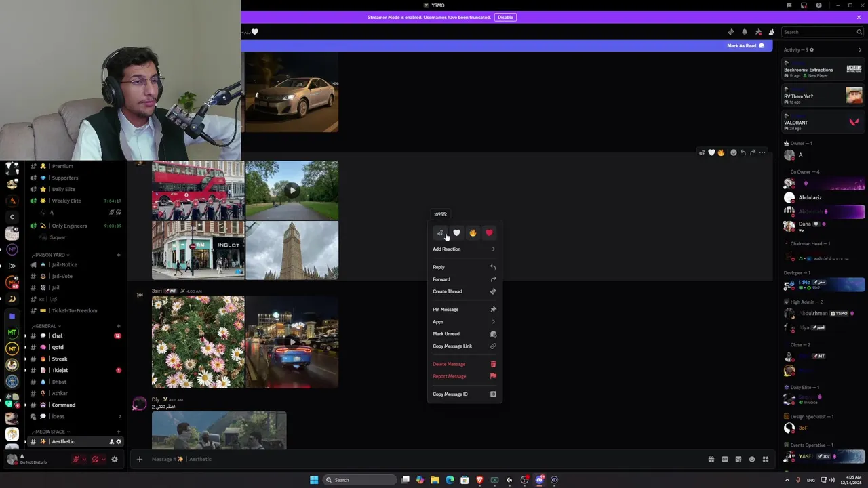Open the Apps launcher icon in message bar
Screen dimensions: 868x488
click(765, 460)
